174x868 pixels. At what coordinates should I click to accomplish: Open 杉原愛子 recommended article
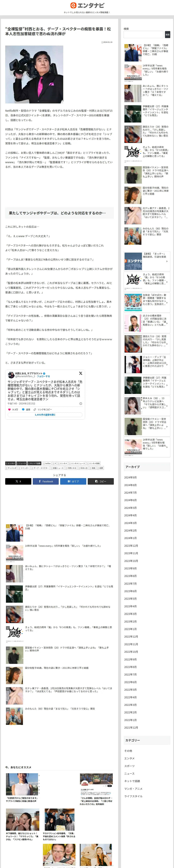[x=22, y=788]
